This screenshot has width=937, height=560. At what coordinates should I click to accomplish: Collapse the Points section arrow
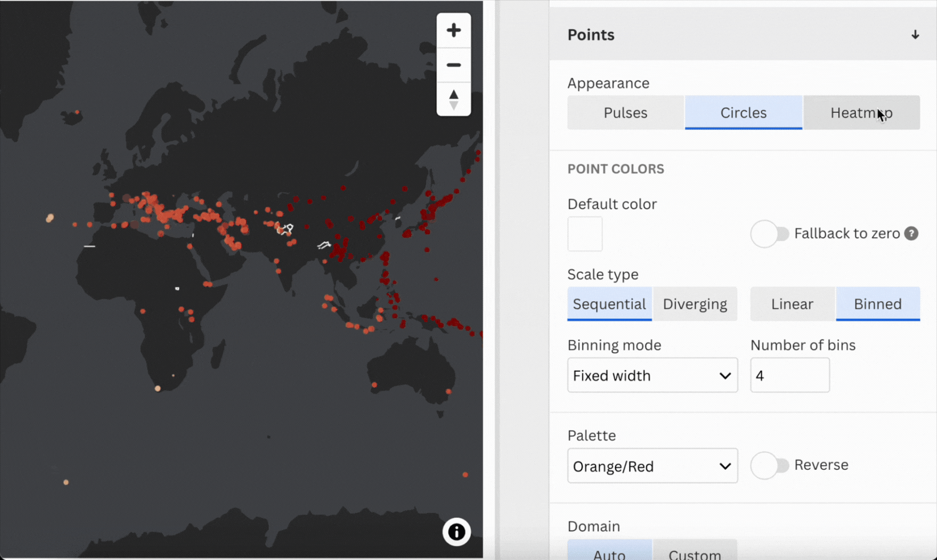coord(915,35)
